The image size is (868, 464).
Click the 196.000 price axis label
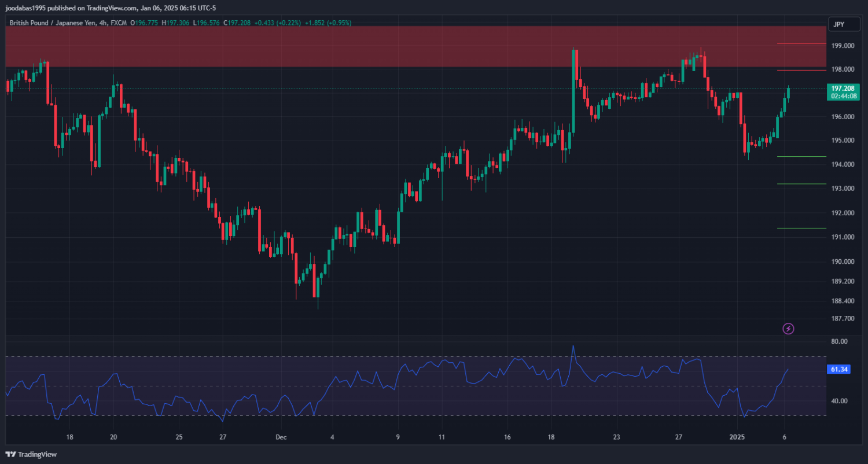[x=843, y=117]
